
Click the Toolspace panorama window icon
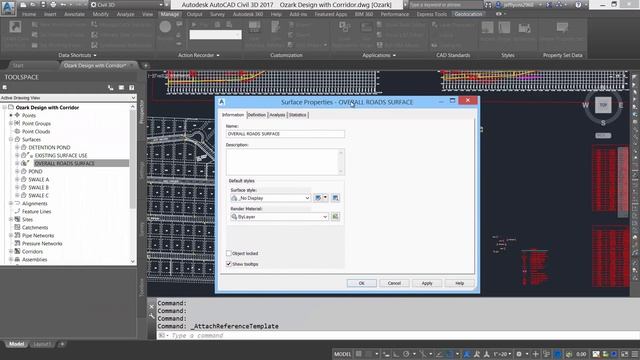pyautogui.click(x=121, y=88)
